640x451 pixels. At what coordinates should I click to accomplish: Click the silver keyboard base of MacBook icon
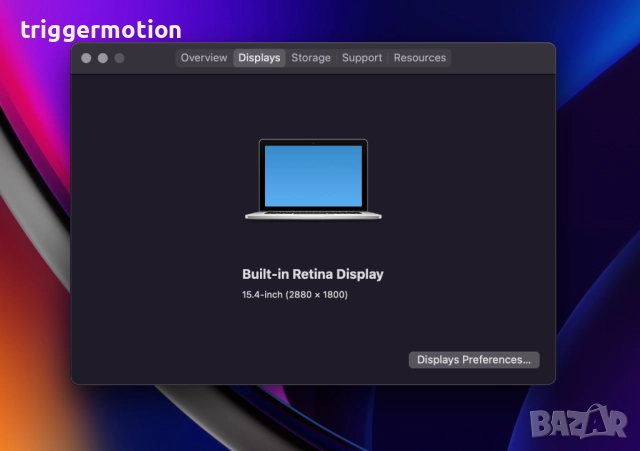click(x=313, y=214)
